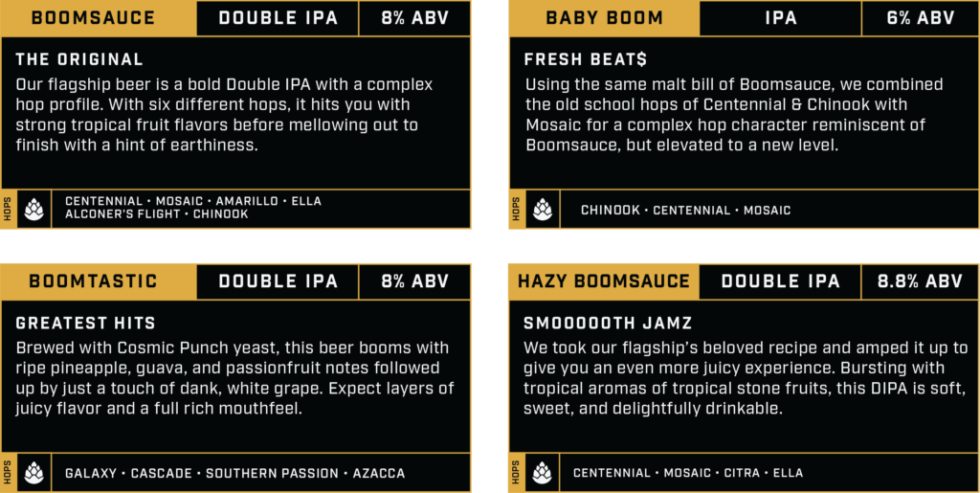The width and height of the screenshot is (980, 493).
Task: Select the HAZY BOOMSAUCE gold title tab
Action: tap(604, 281)
